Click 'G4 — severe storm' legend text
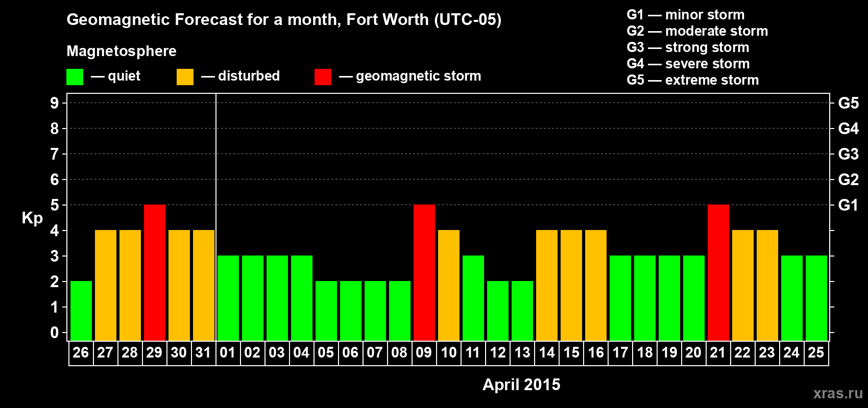Screen dimensions: 868x408 (x=688, y=64)
